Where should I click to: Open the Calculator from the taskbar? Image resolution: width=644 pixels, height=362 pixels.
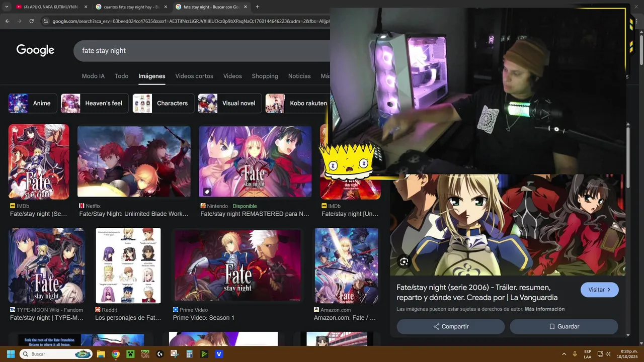click(189, 354)
